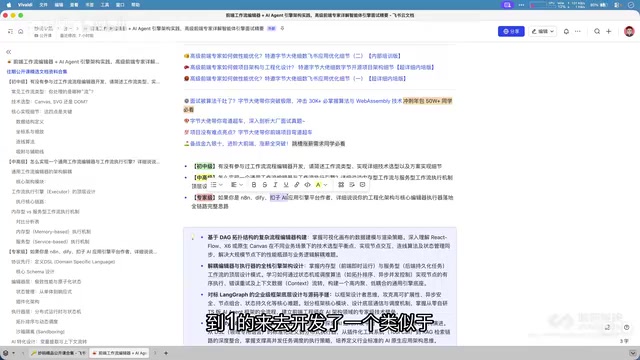Select outline item 坐标系与缩放
This screenshot has height=360, width=640.
click(x=30, y=132)
